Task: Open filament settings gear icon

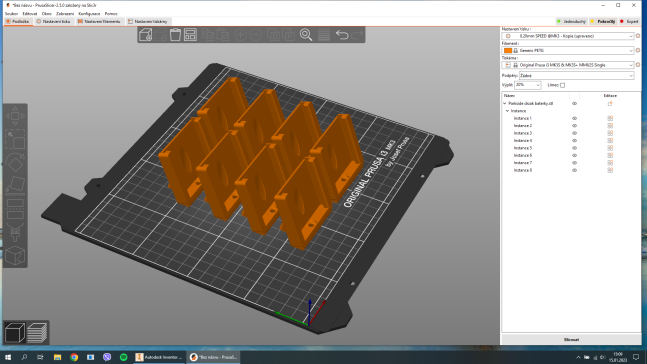Action: (638, 50)
